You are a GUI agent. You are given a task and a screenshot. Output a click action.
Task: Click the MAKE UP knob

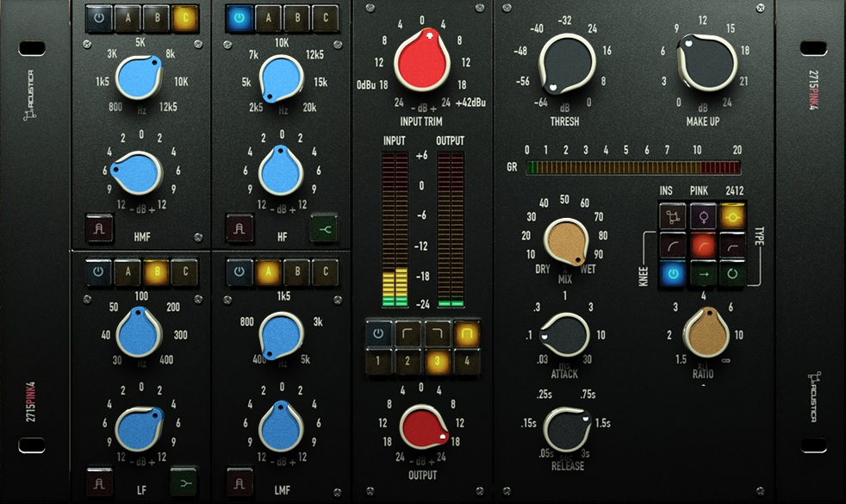click(706, 62)
